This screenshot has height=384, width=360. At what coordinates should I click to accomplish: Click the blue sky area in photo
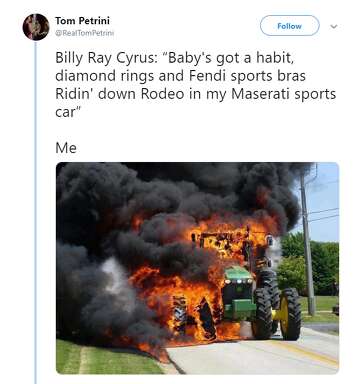tap(325, 200)
